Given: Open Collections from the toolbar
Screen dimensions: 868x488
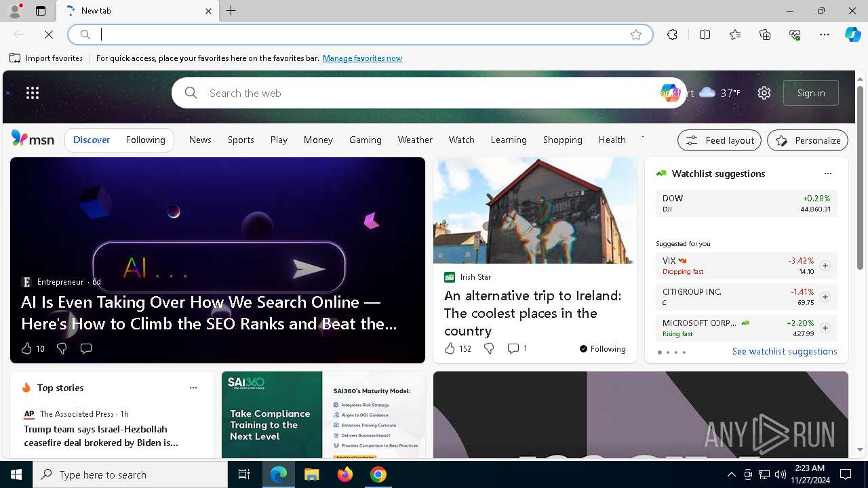Looking at the screenshot, I should [765, 35].
